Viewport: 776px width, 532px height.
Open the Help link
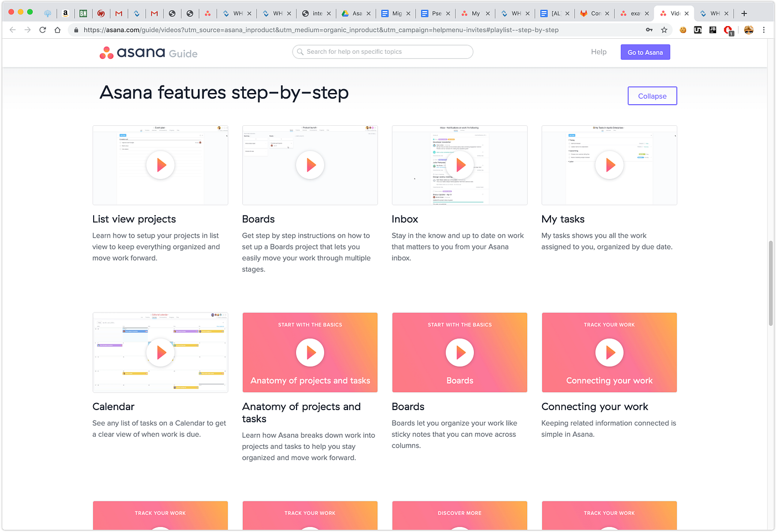(x=599, y=52)
